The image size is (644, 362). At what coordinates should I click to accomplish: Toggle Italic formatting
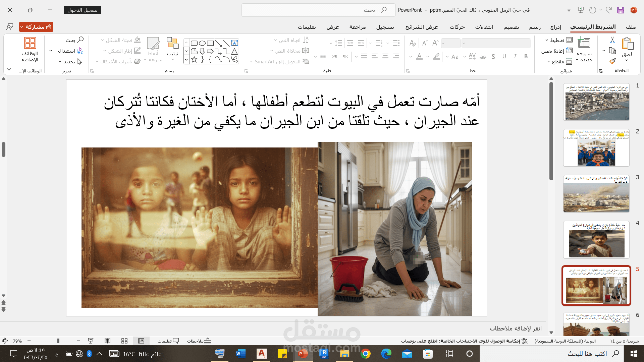(x=515, y=57)
